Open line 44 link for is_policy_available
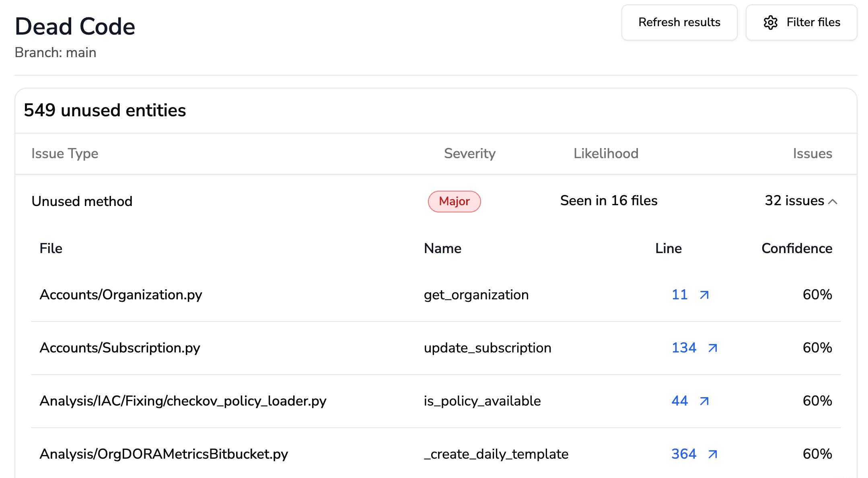This screenshot has width=868, height=478. [680, 401]
